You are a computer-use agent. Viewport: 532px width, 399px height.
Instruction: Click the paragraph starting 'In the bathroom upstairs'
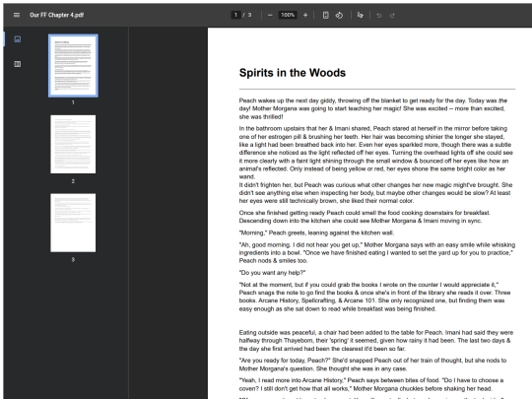(x=376, y=153)
